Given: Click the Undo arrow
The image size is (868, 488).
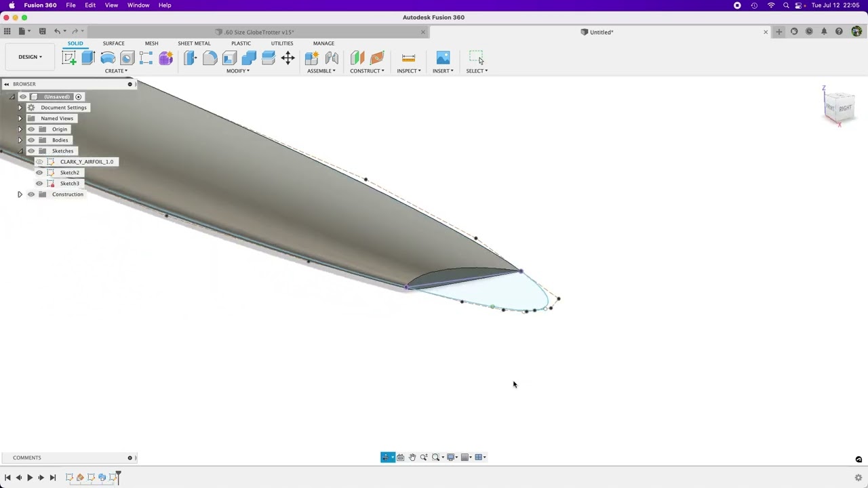Looking at the screenshot, I should [57, 31].
